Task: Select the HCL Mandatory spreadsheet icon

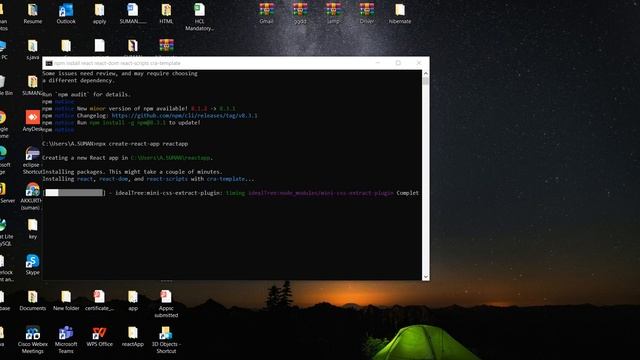Action: (199, 17)
